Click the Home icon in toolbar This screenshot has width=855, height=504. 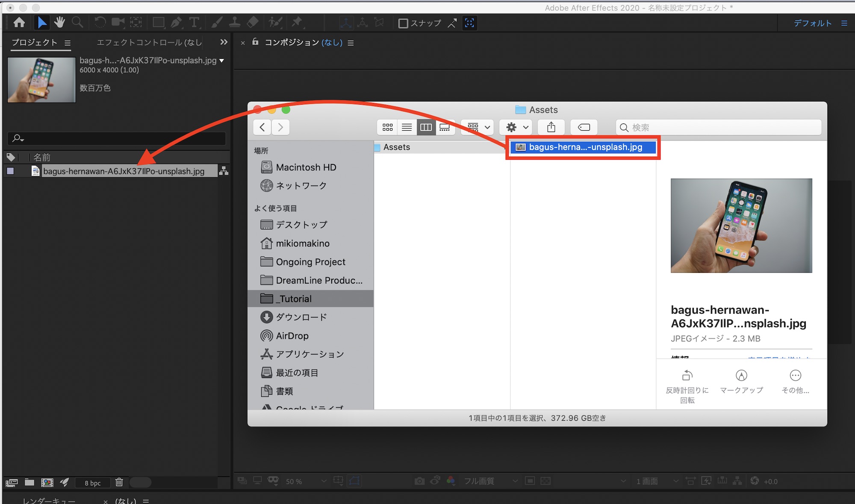click(19, 22)
